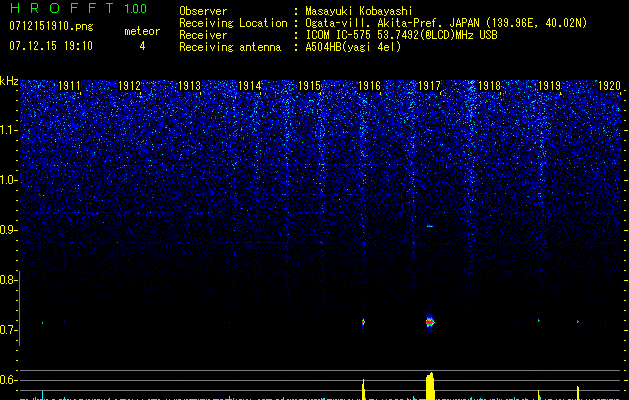Click time marker 1916

[x=369, y=86]
